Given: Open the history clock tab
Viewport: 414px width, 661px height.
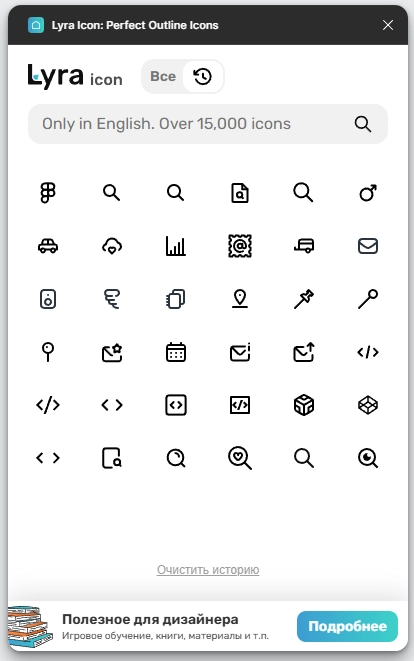Looking at the screenshot, I should [x=203, y=76].
